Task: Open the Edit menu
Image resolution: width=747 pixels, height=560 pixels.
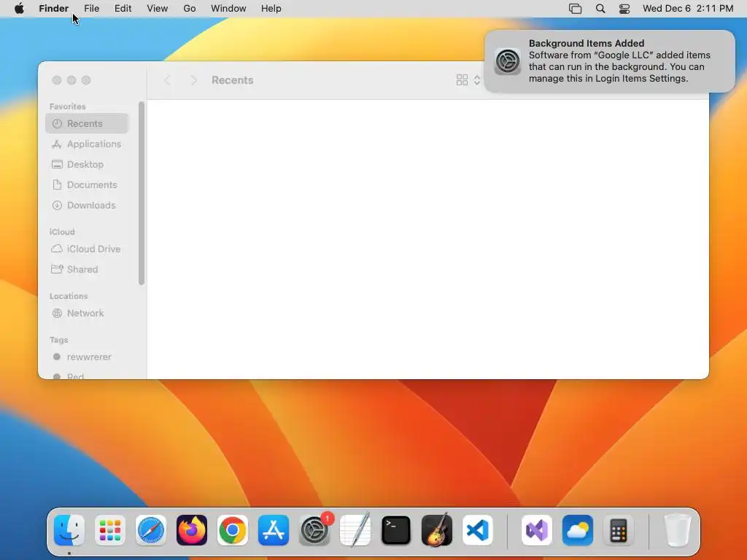Action: (123, 9)
